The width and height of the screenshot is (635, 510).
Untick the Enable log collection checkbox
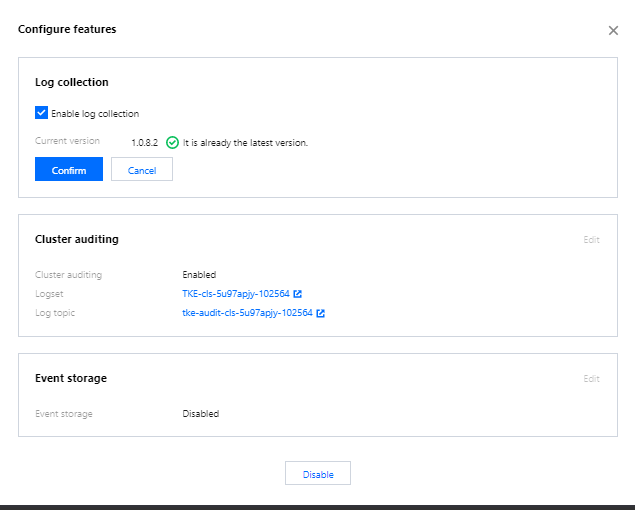pos(41,113)
